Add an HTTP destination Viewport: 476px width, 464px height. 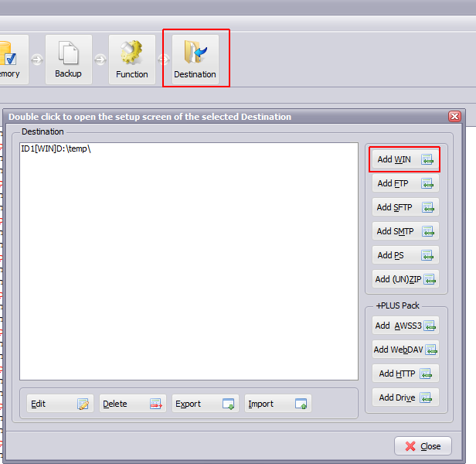pyautogui.click(x=405, y=374)
